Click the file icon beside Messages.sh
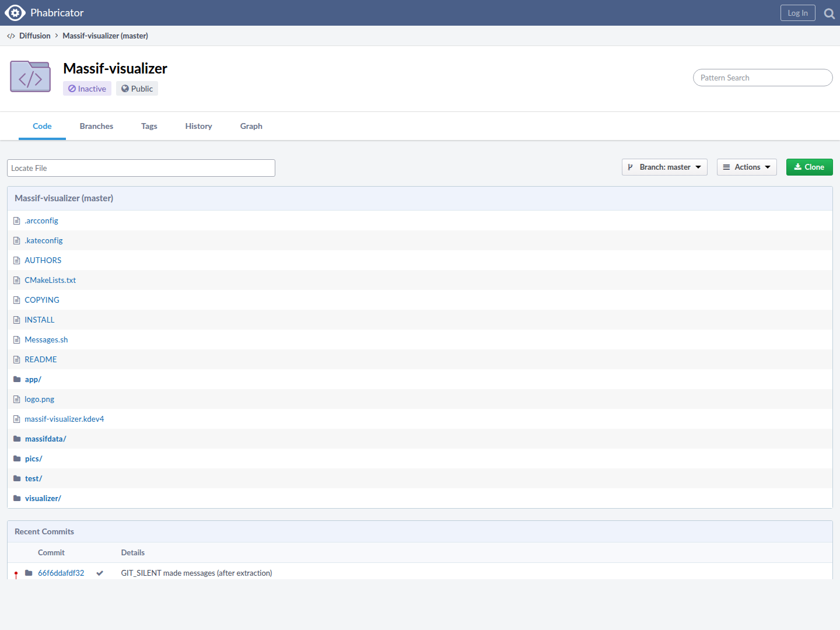Image resolution: width=840 pixels, height=630 pixels. point(17,340)
